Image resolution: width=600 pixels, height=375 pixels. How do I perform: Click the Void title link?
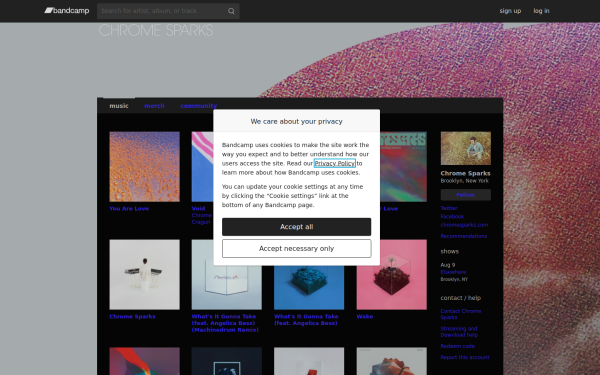tap(198, 209)
